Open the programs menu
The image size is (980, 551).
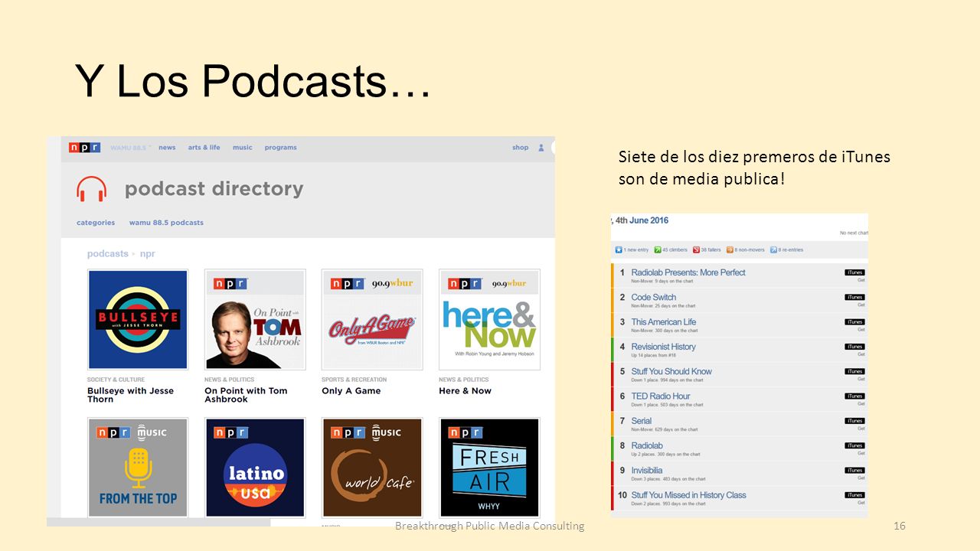click(x=281, y=148)
